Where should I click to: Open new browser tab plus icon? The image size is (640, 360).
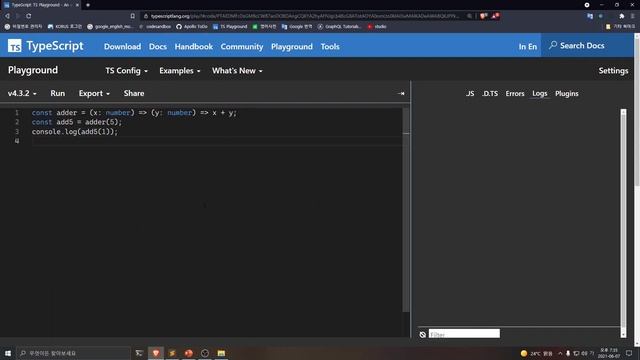88,5
